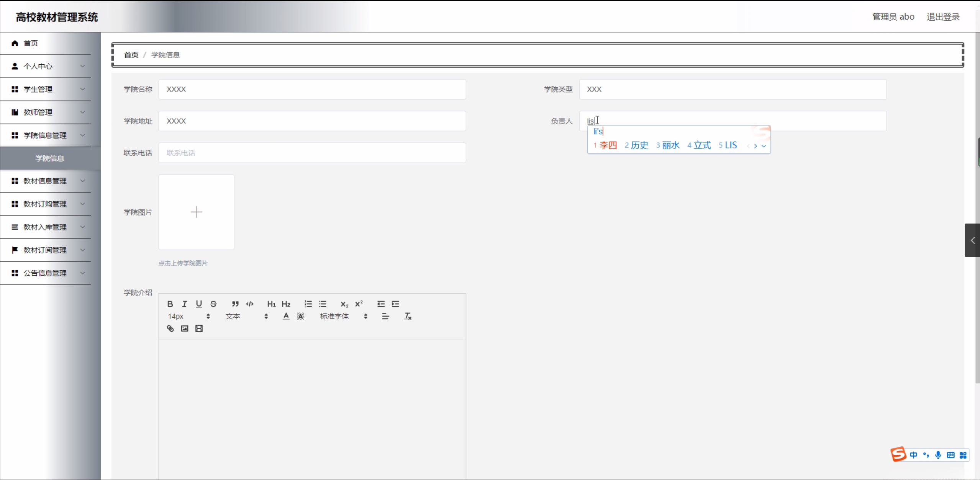This screenshot has height=480, width=980.
Task: Expand the 教材信息管理 sidebar menu
Action: [45, 181]
